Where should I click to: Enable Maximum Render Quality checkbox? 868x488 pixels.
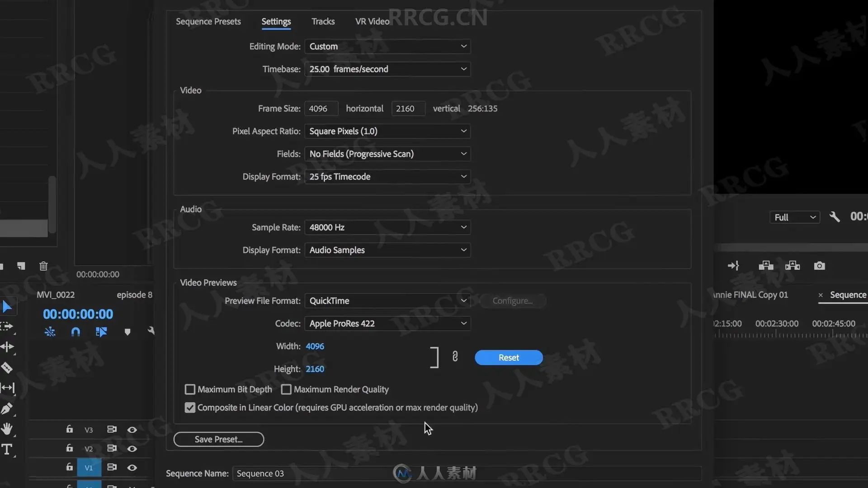click(x=286, y=389)
